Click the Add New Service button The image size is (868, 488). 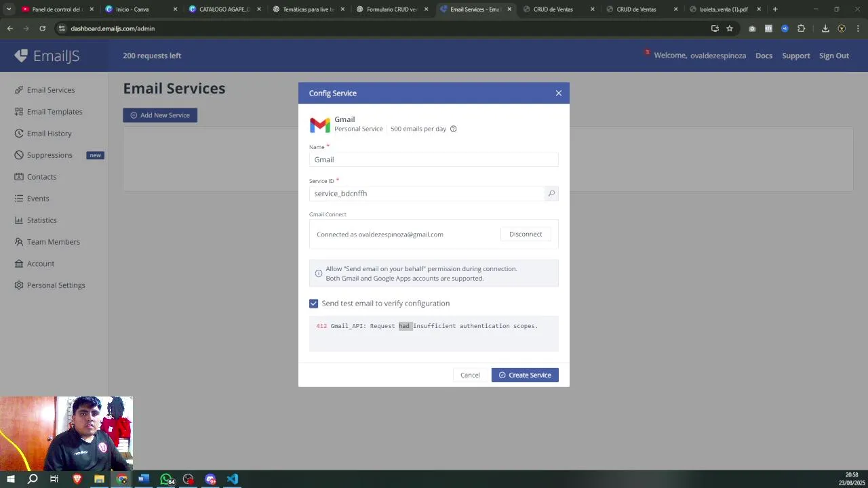tap(160, 115)
